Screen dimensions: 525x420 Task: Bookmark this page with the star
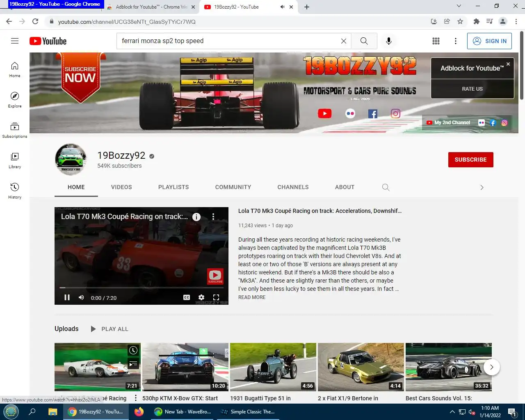(x=460, y=21)
